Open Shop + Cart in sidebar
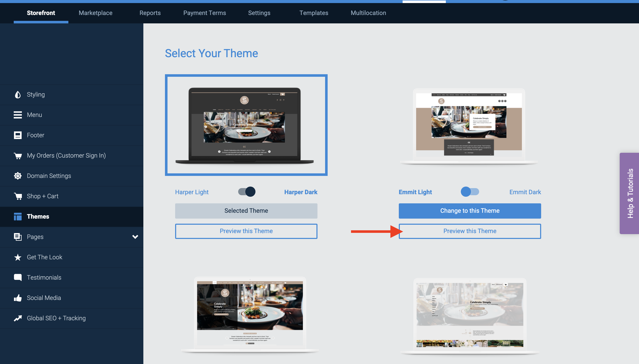639x364 pixels. (x=72, y=196)
